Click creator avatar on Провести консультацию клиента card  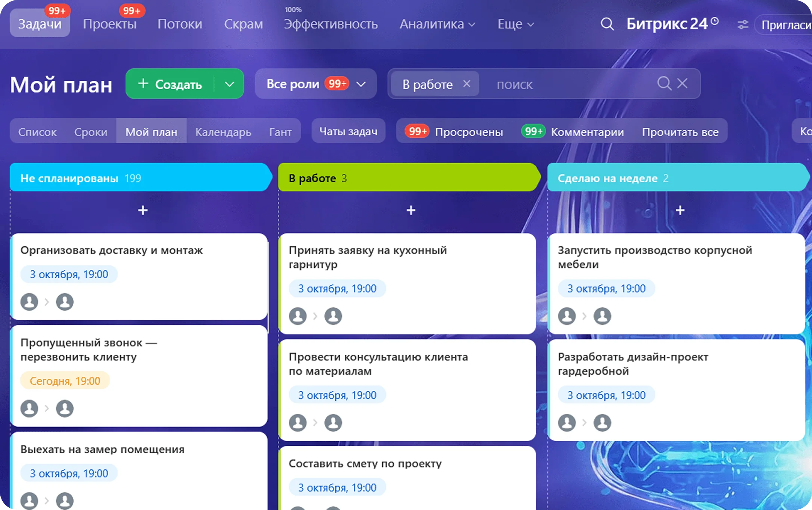[x=298, y=423]
